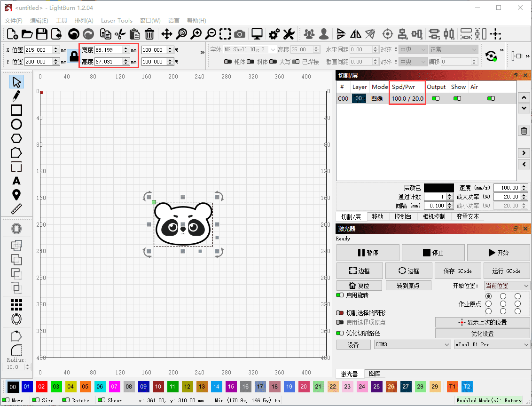The width and height of the screenshot is (532, 406).
Task: Click the X 位置 input field
Action: pyautogui.click(x=39, y=50)
